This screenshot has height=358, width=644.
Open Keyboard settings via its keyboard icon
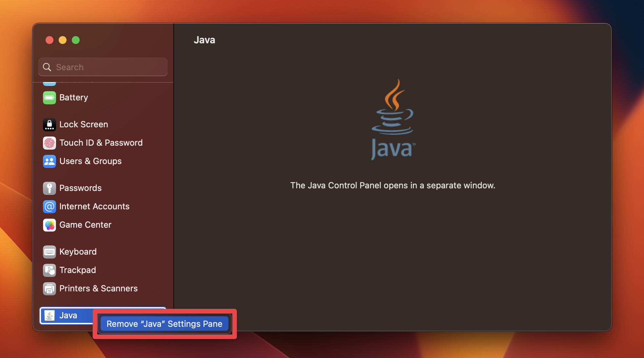[x=49, y=251]
